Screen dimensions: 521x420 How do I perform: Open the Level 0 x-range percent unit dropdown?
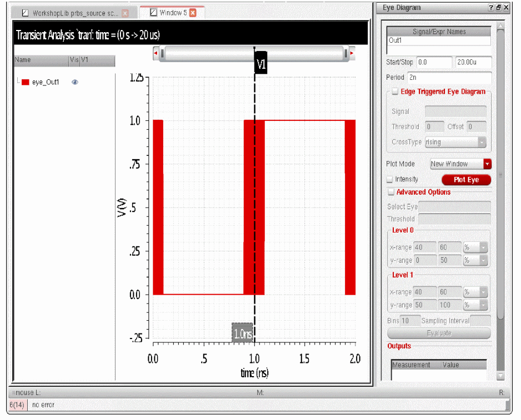483,247
